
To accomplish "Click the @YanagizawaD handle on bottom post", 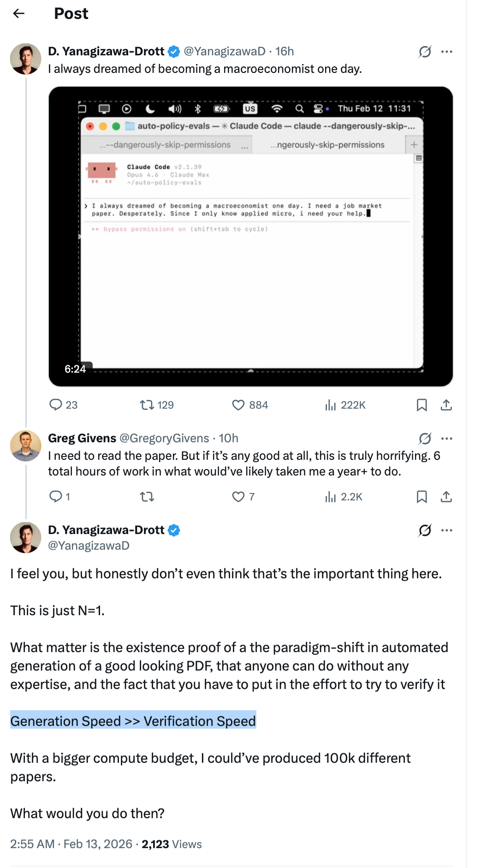I will 89,546.
